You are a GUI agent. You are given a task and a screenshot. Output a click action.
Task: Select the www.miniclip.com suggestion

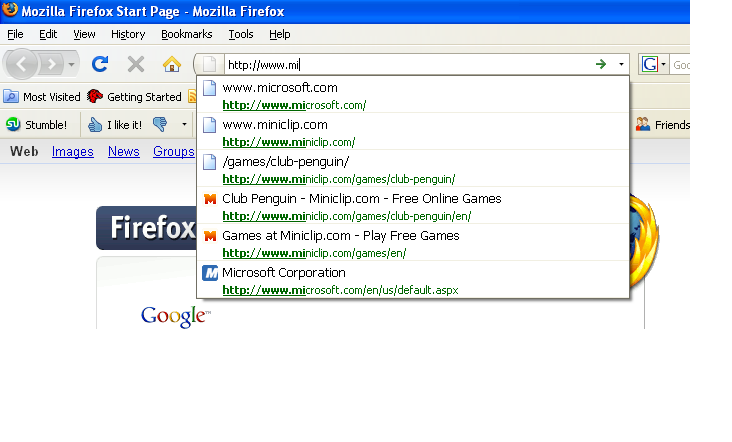pos(413,133)
